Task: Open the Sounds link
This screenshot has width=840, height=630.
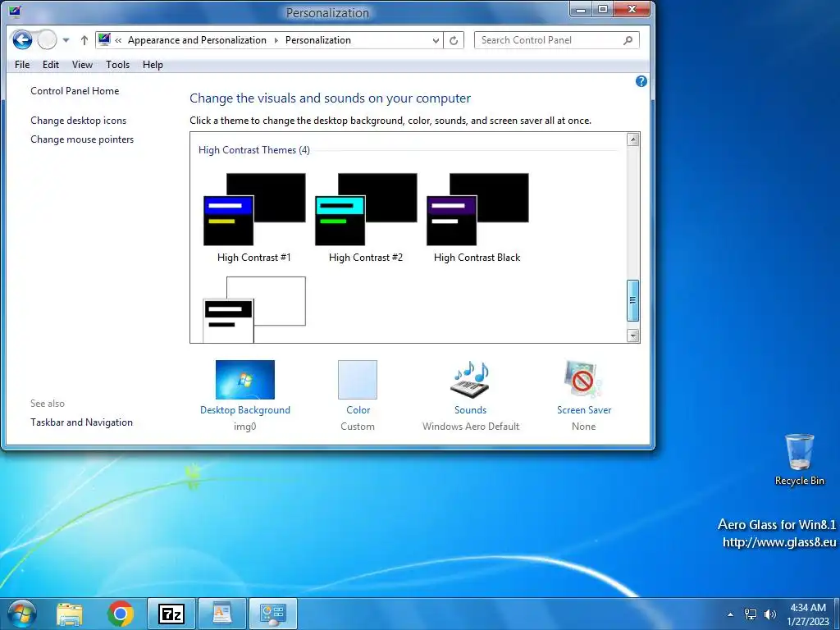Action: (x=470, y=410)
